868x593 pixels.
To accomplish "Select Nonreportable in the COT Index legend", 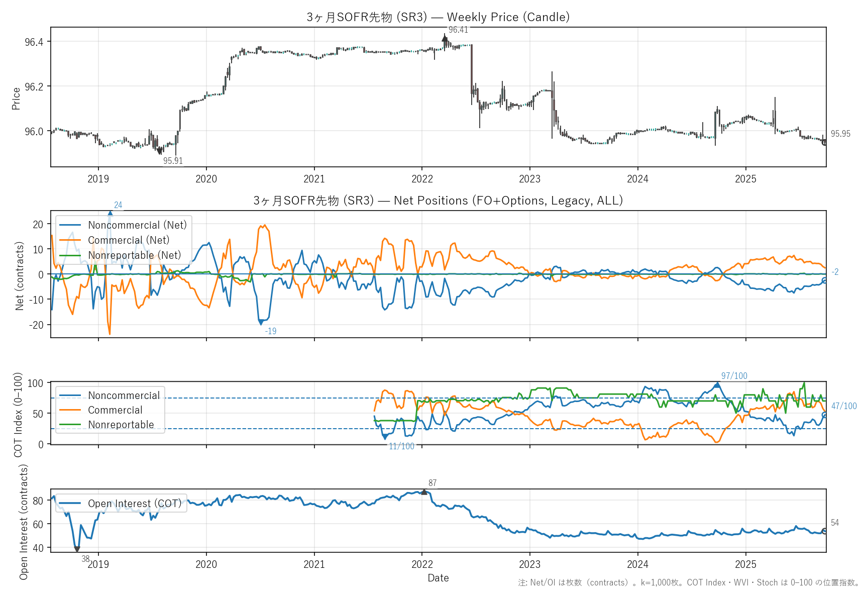I will click(121, 425).
